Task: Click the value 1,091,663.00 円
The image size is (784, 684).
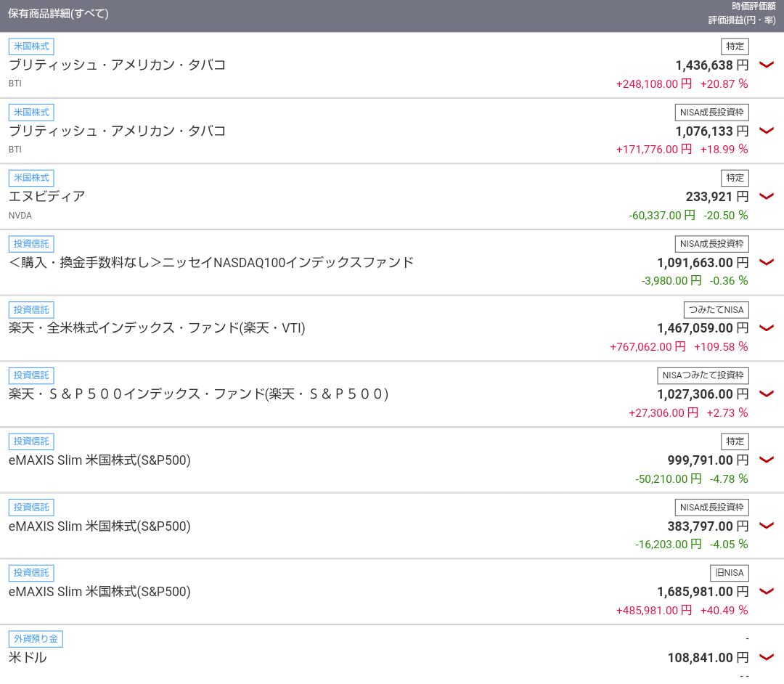Action: (703, 263)
